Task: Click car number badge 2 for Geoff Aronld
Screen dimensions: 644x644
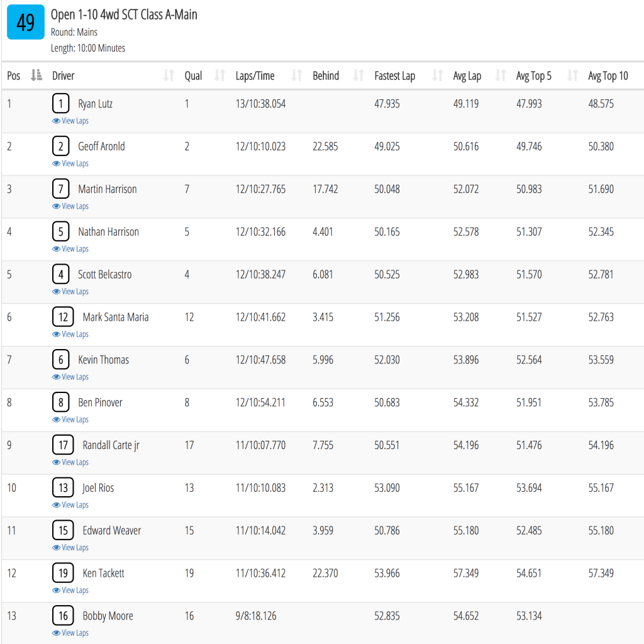Action: 61,146
